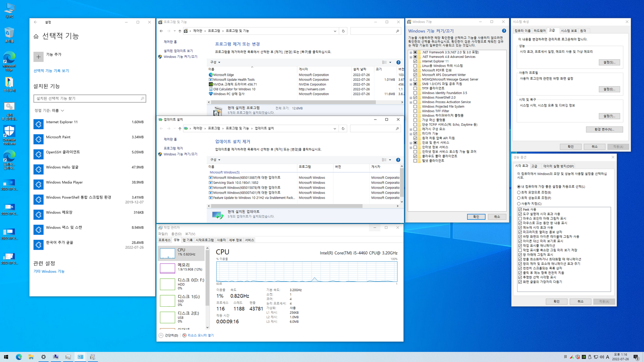Select 메모리 graph in Task Manager sidebar
Screen dimensions: 644x362
click(167, 268)
